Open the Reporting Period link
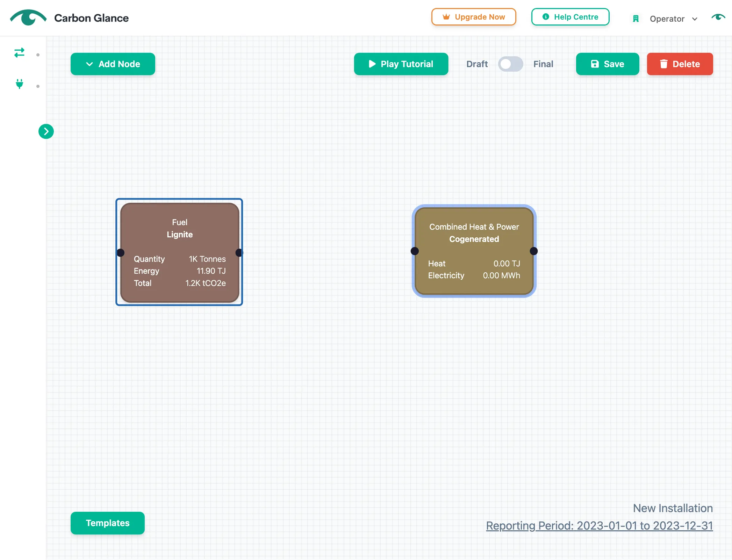This screenshot has width=732, height=560. (x=599, y=525)
